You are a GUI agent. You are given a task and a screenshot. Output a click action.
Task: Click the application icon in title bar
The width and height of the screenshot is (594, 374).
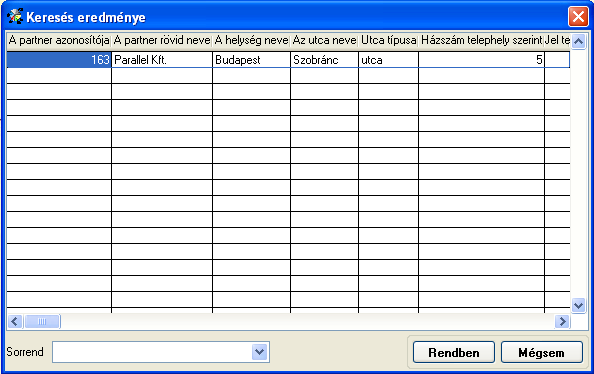[15, 17]
